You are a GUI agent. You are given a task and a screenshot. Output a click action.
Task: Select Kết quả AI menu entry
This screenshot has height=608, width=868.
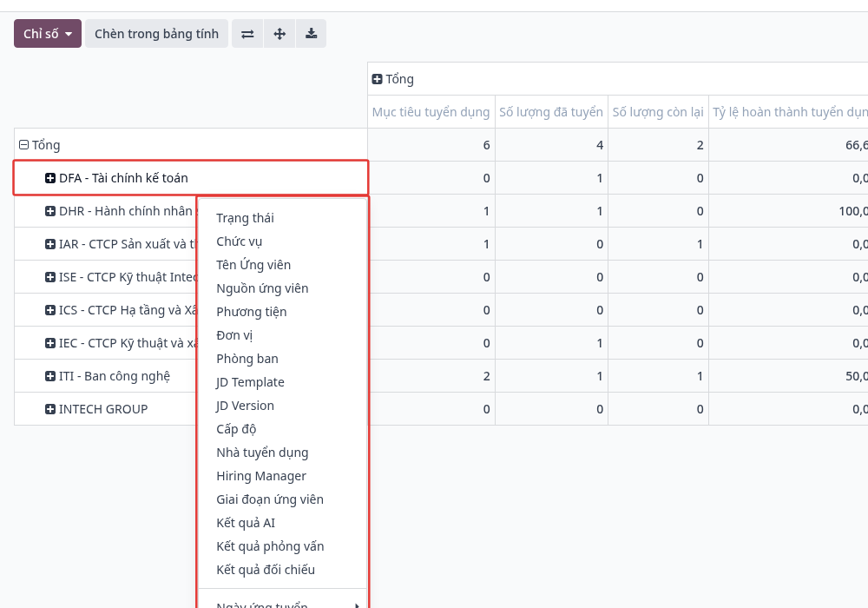(282, 523)
